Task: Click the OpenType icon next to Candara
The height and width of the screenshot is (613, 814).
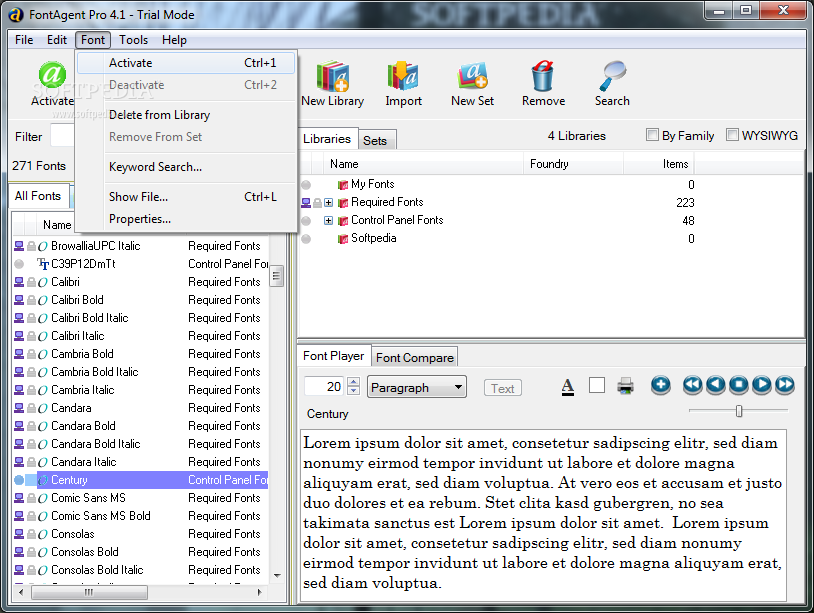Action: pos(43,408)
